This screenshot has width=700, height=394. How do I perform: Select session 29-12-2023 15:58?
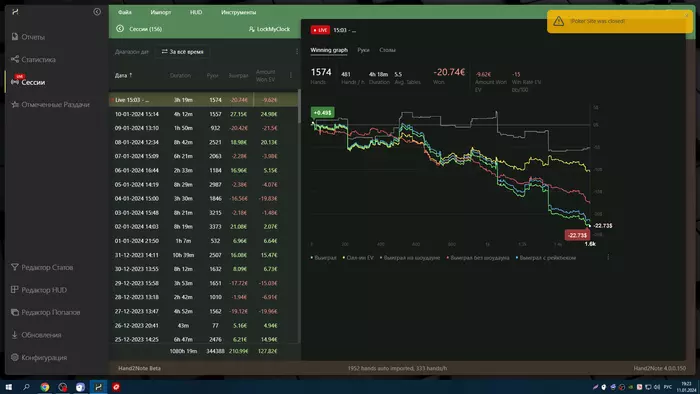(203, 283)
